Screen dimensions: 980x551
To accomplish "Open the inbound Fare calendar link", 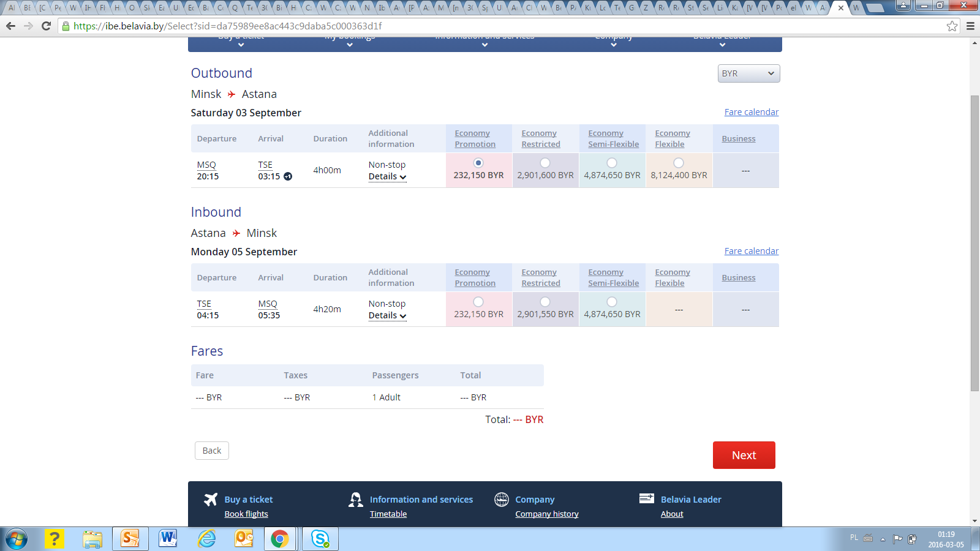I will (752, 251).
